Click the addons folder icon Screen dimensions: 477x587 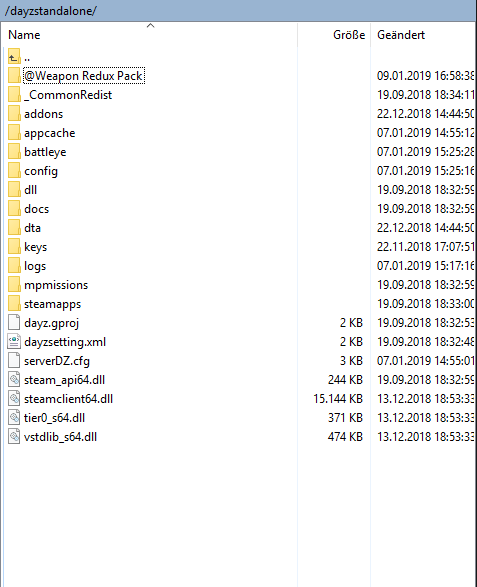[14, 114]
